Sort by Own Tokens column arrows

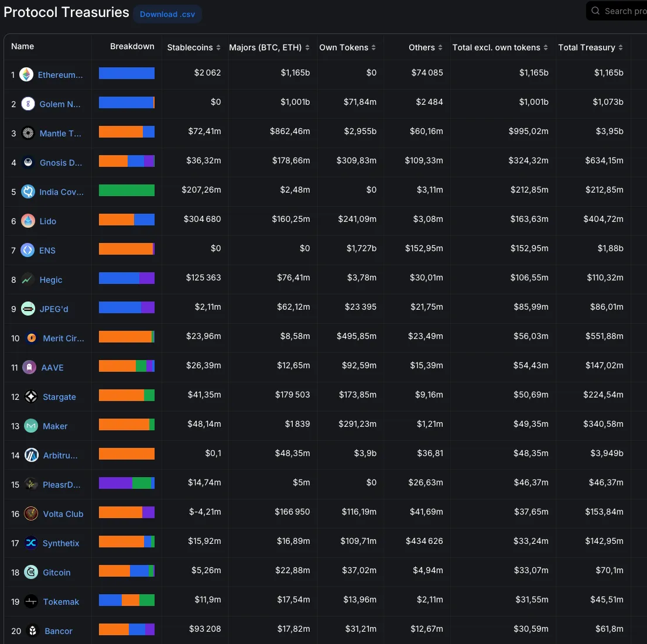point(374,47)
